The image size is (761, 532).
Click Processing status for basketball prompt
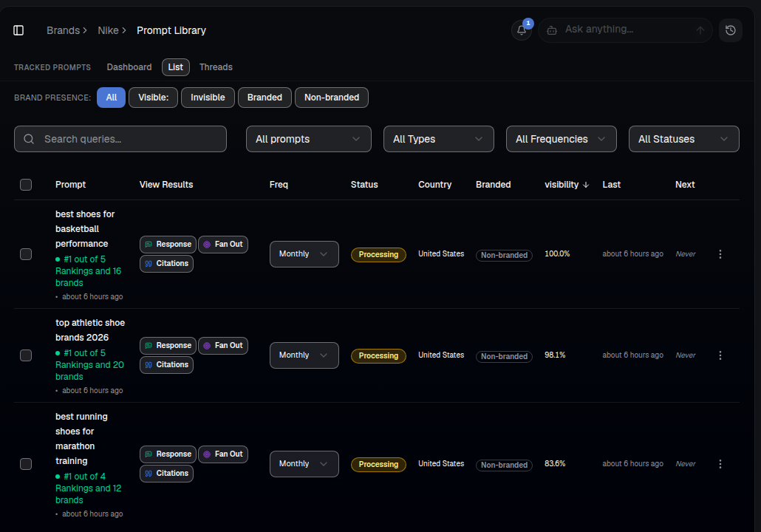pos(378,255)
